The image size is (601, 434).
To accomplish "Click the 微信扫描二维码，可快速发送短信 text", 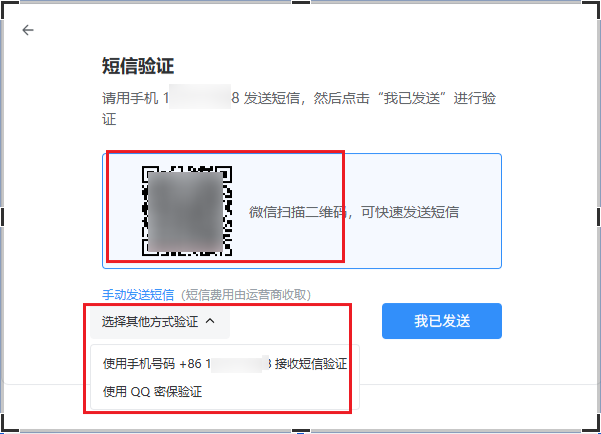I will click(354, 212).
